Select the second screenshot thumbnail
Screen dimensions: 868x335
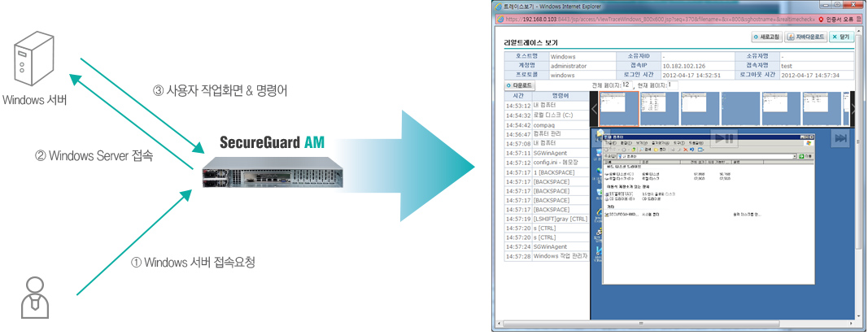659,108
